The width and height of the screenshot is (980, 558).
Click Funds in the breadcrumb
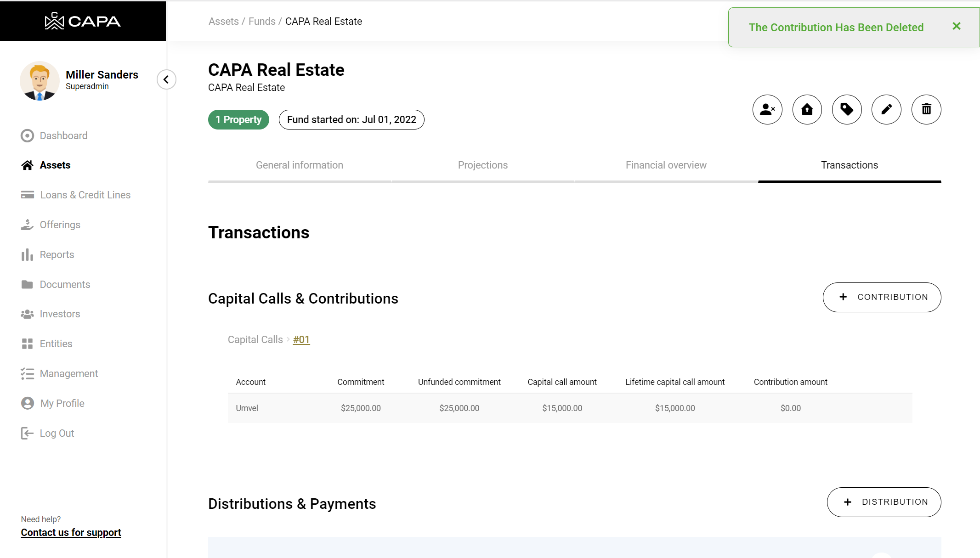[x=262, y=21]
